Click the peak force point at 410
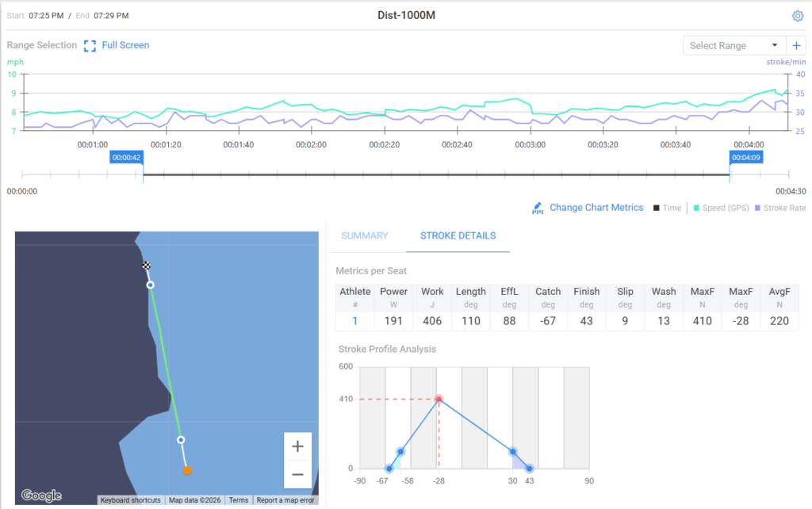 pos(439,400)
